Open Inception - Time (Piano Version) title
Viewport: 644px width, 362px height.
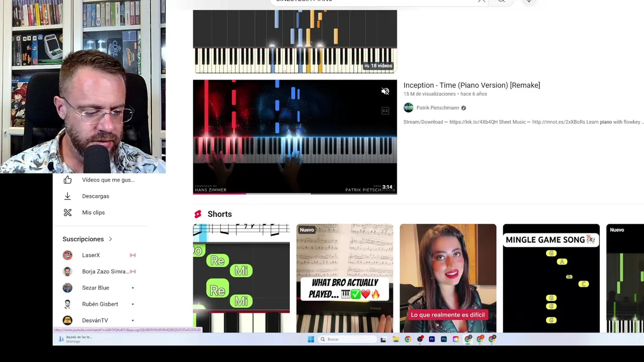click(x=471, y=85)
